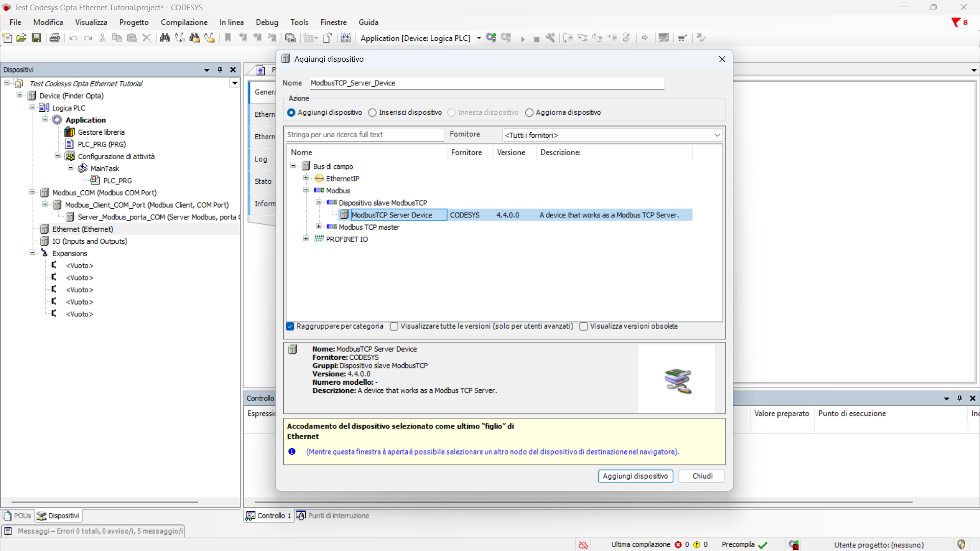Click the Login to device icon

click(x=491, y=38)
